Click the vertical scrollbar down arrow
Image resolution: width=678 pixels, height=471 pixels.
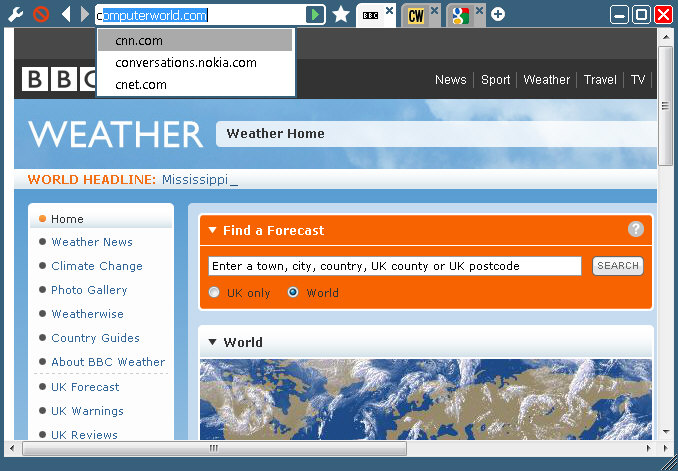[x=665, y=432]
